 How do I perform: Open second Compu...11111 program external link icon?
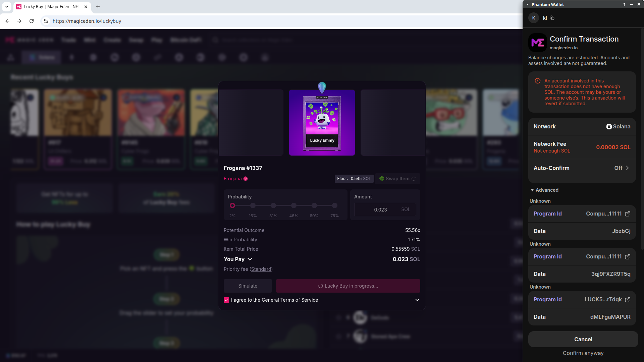point(628,257)
